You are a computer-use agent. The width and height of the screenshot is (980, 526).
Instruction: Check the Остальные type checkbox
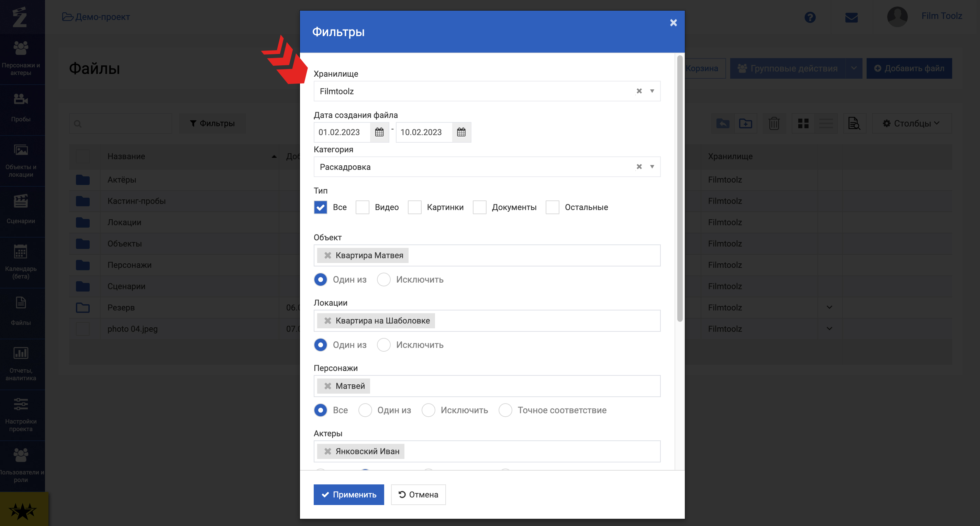552,207
